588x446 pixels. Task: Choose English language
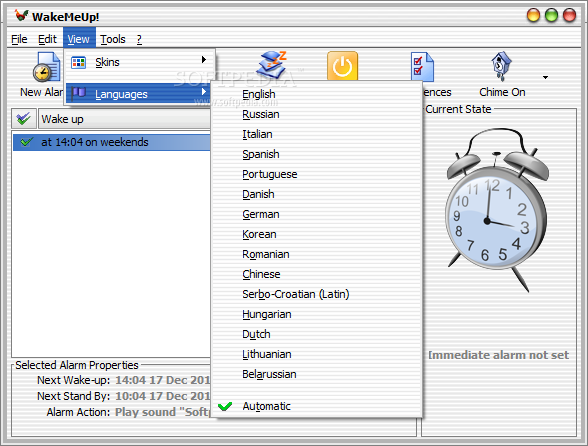317,94
